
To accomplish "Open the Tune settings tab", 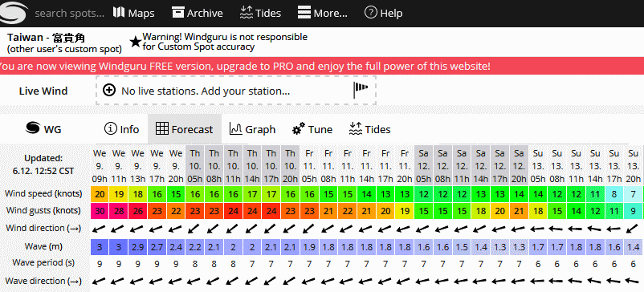I will tap(312, 129).
